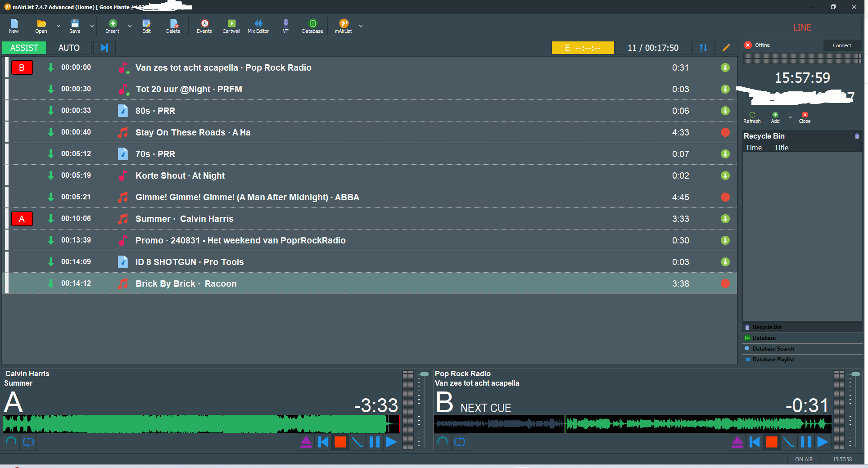Open the VT voice track tool
Viewport: 868px width, 468px height.
tap(285, 26)
